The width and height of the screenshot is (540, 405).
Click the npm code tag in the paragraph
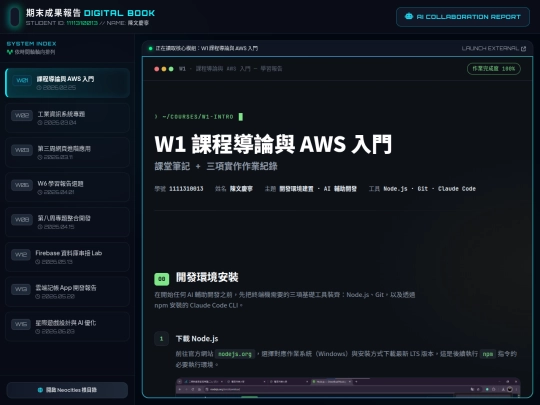[488, 354]
